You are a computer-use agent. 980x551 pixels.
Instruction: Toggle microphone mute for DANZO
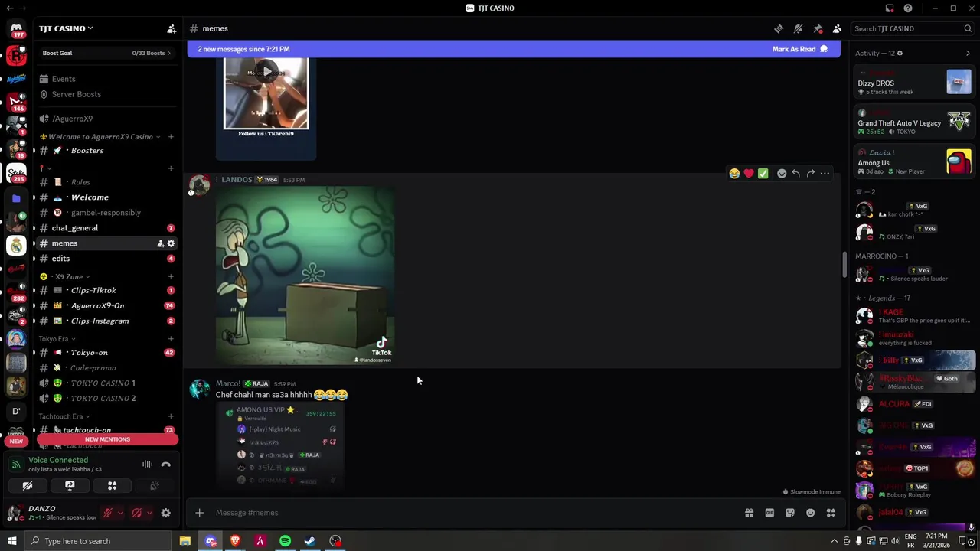108,513
